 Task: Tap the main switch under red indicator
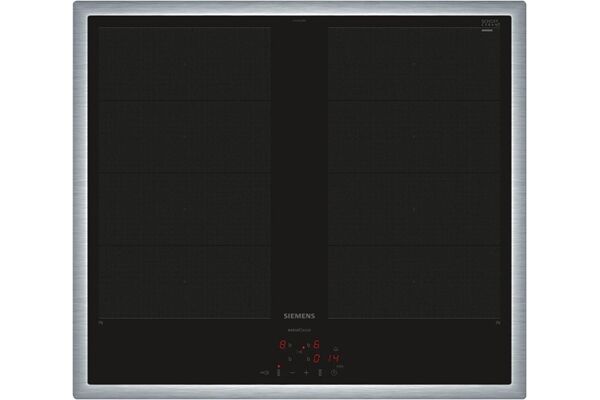279,372
